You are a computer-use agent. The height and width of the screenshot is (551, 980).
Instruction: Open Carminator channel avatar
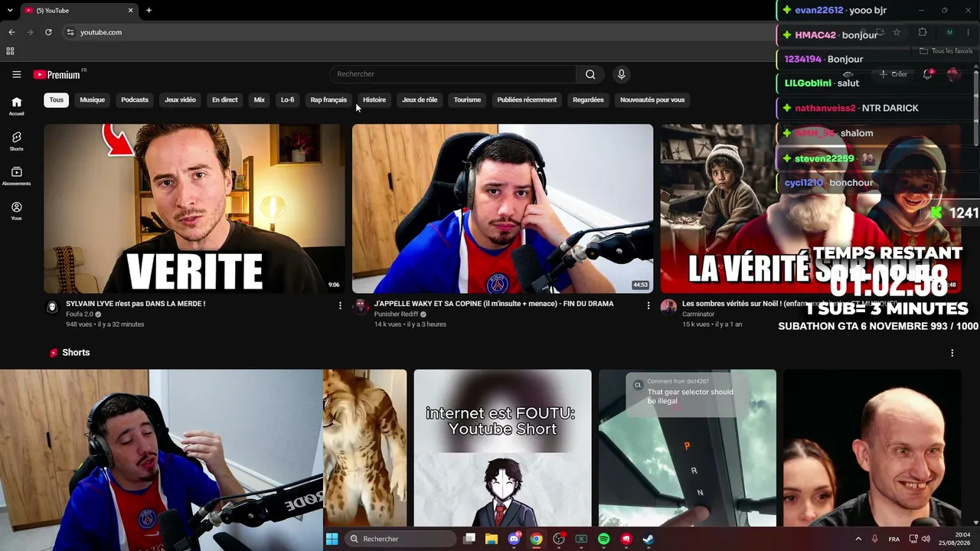pyautogui.click(x=668, y=307)
